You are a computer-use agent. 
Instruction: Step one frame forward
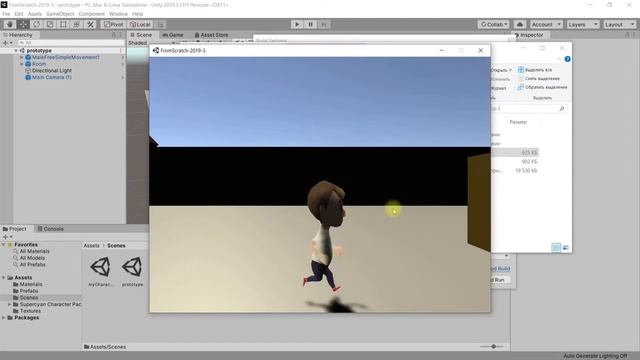(324, 24)
